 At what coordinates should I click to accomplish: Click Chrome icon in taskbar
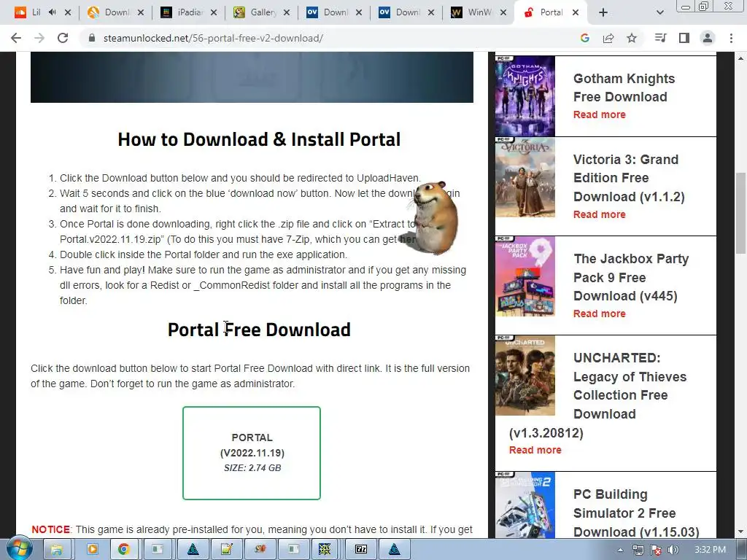(124, 550)
